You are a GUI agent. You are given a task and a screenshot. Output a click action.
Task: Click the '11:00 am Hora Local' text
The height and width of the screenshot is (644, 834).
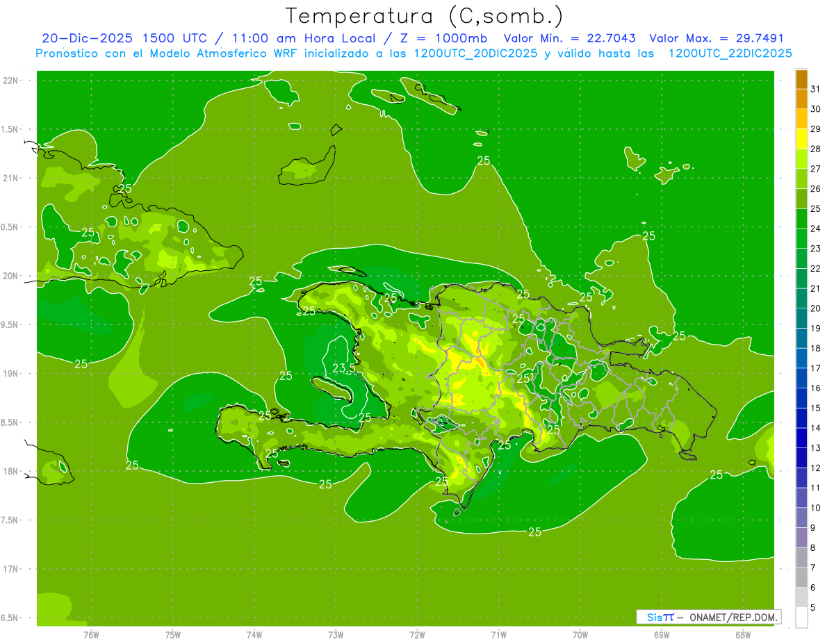(x=301, y=38)
